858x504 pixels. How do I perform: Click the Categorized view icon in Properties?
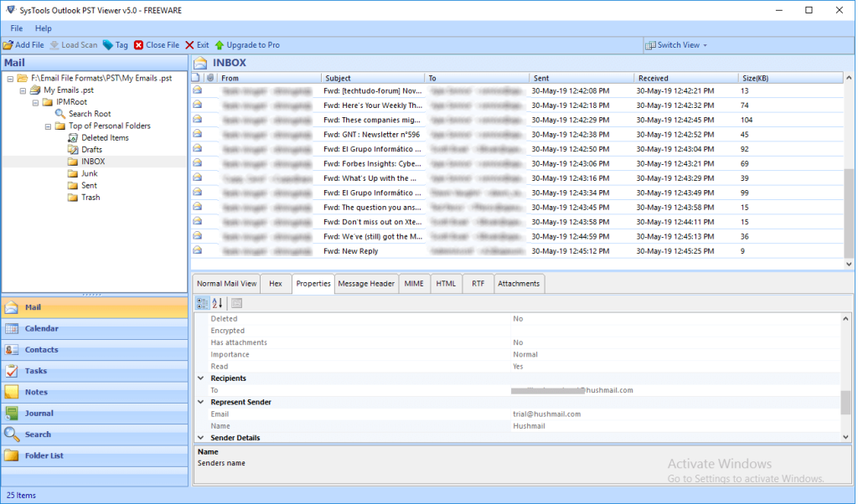pos(203,303)
